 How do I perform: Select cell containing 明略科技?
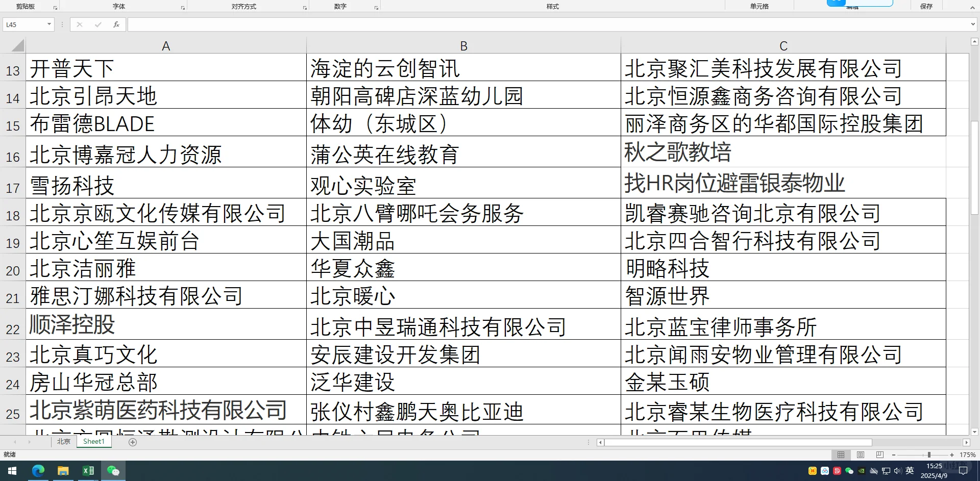783,268
